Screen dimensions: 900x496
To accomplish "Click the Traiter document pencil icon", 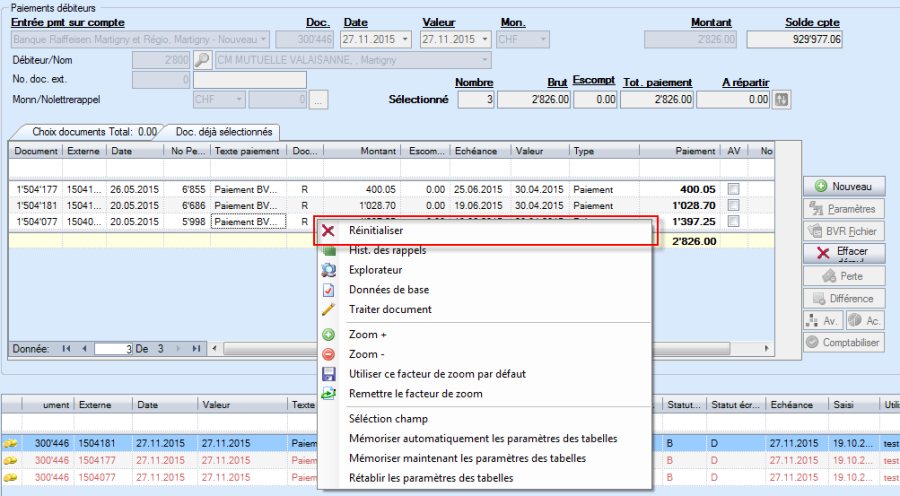I will pyautogui.click(x=329, y=310).
